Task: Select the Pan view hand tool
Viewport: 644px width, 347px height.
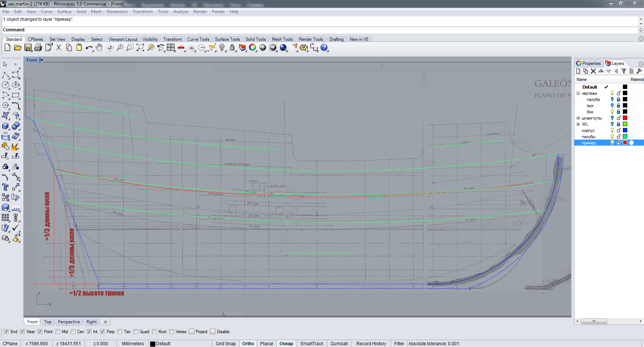Action: [x=99, y=48]
